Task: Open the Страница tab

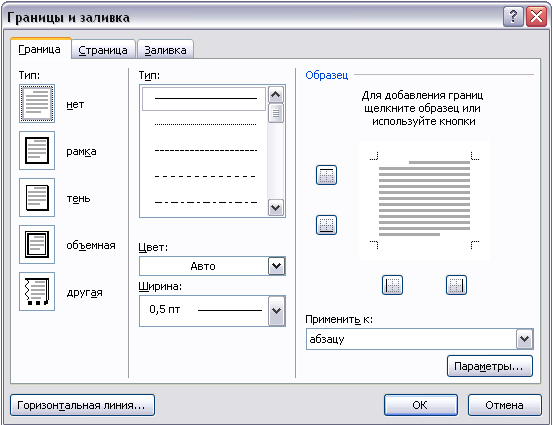Action: pyautogui.click(x=103, y=50)
